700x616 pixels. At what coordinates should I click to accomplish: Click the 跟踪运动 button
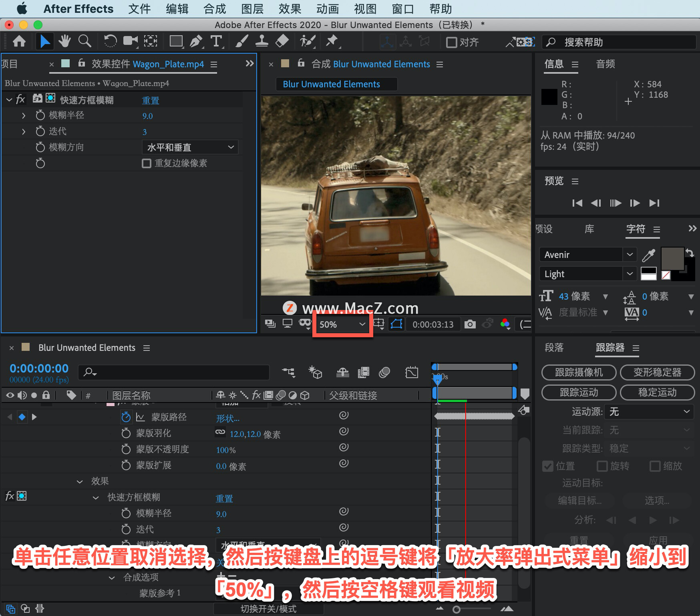click(x=579, y=393)
